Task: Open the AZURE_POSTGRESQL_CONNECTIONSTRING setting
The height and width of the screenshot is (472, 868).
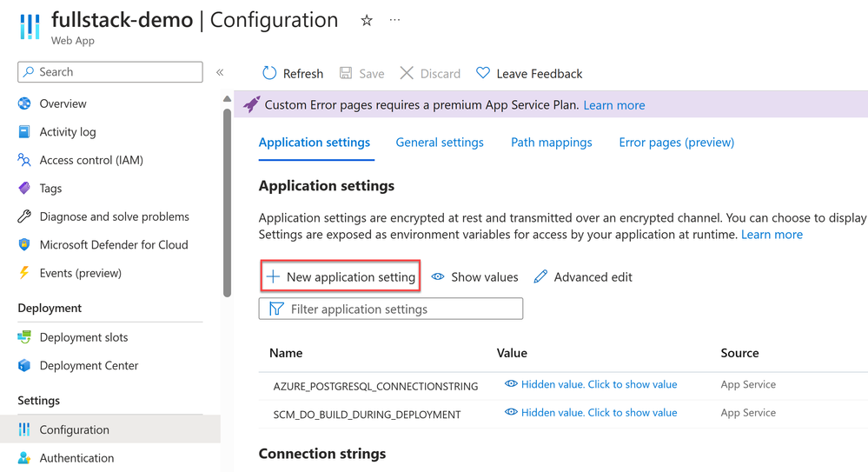Action: (376, 386)
